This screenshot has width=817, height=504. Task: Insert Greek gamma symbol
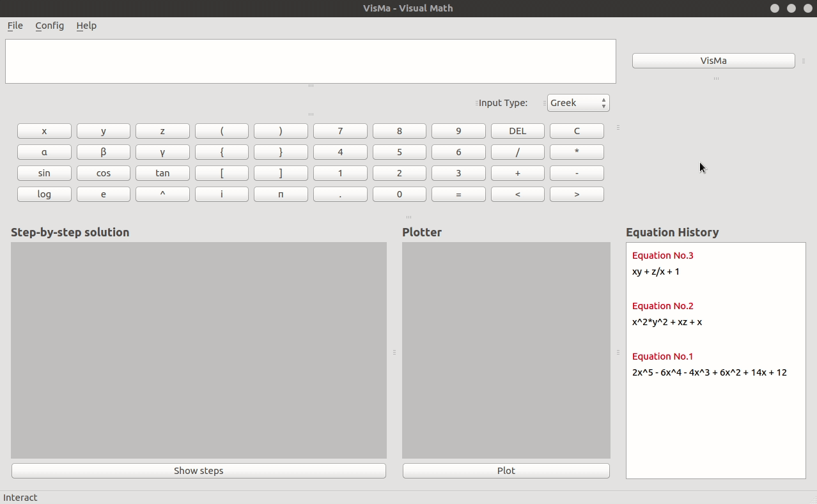click(x=162, y=152)
